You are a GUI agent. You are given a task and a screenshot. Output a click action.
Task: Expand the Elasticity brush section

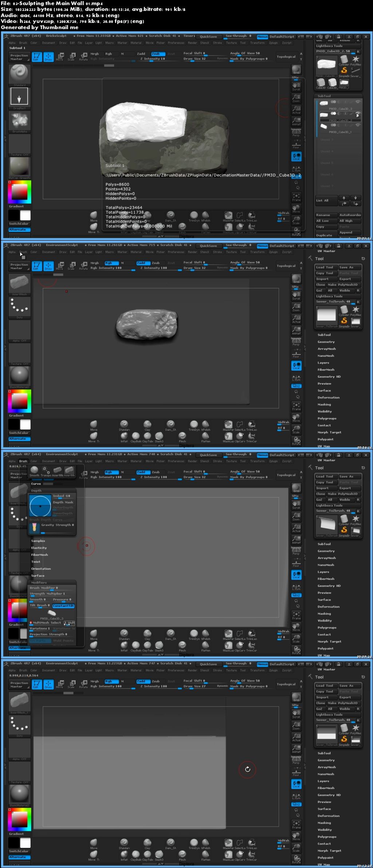click(x=39, y=548)
